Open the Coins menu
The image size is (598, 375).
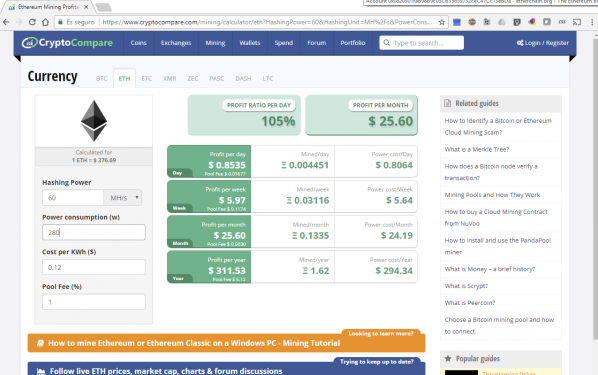point(138,43)
